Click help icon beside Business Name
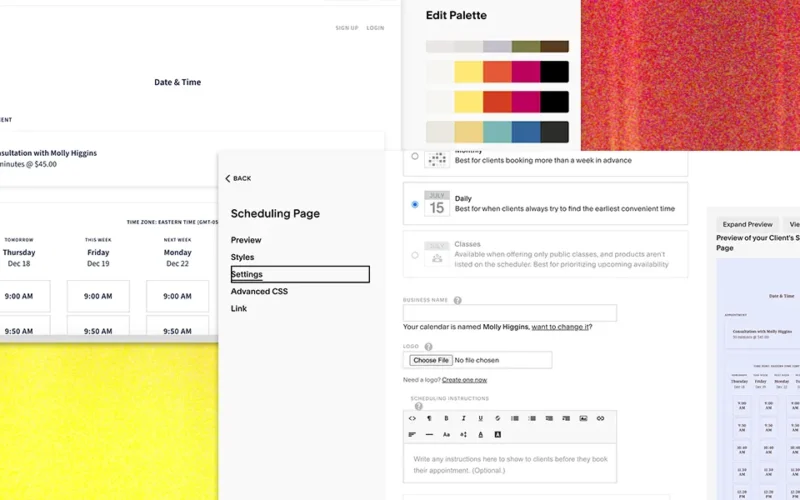 coord(458,301)
